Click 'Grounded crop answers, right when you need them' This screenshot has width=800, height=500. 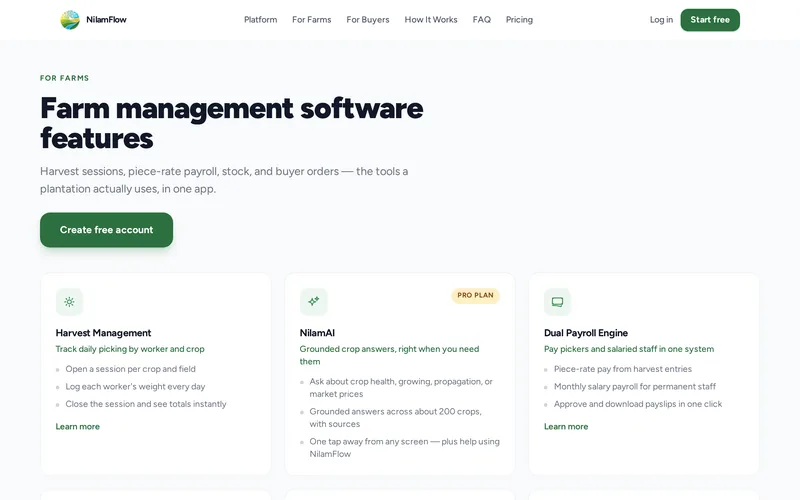(x=389, y=355)
